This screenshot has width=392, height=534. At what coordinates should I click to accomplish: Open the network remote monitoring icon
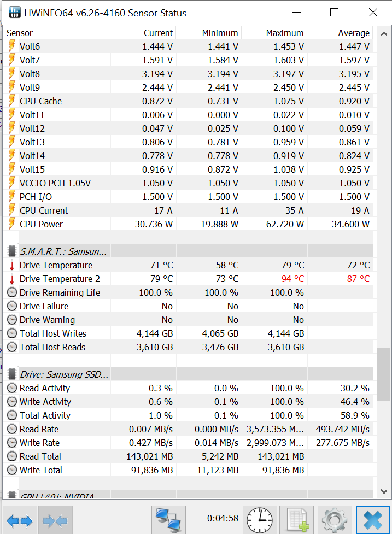pyautogui.click(x=168, y=520)
